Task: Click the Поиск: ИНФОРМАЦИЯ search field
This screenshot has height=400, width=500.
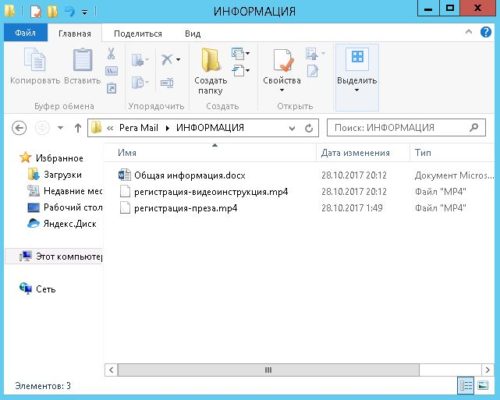Action: coord(406,128)
